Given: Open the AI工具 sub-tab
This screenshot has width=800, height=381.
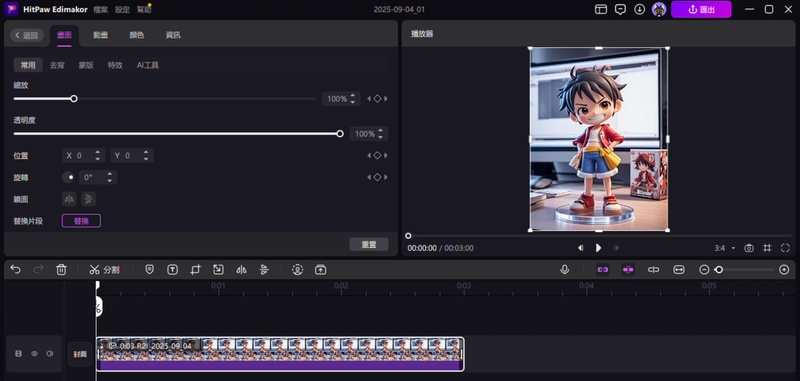Looking at the screenshot, I should click(148, 65).
